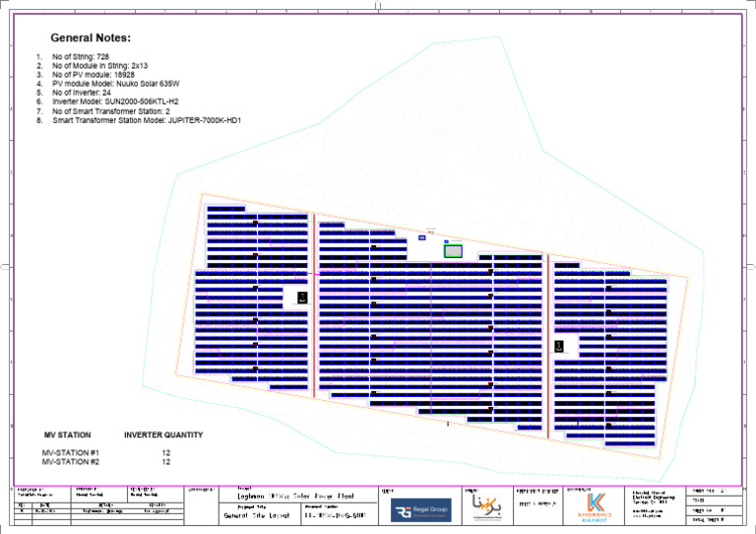Click 'No of Smart Transformer Station: 2' note

click(111, 111)
